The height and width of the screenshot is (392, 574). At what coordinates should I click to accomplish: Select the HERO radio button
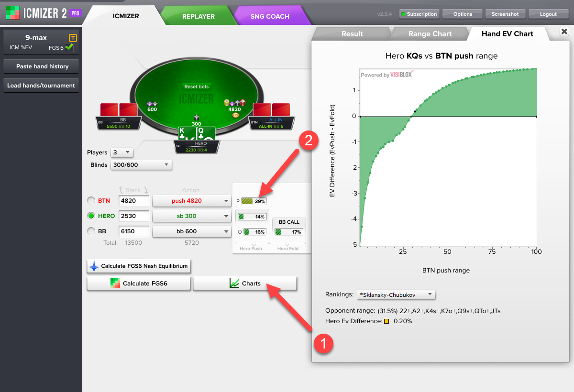(90, 216)
